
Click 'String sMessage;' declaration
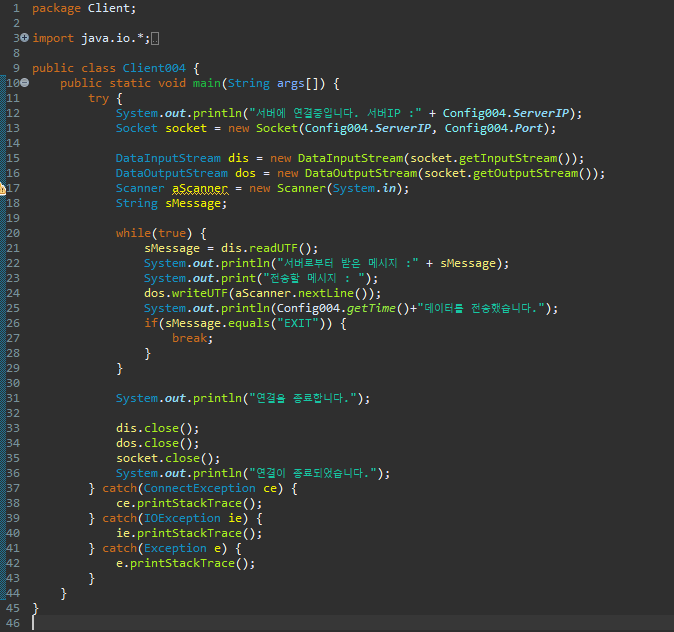tap(171, 203)
